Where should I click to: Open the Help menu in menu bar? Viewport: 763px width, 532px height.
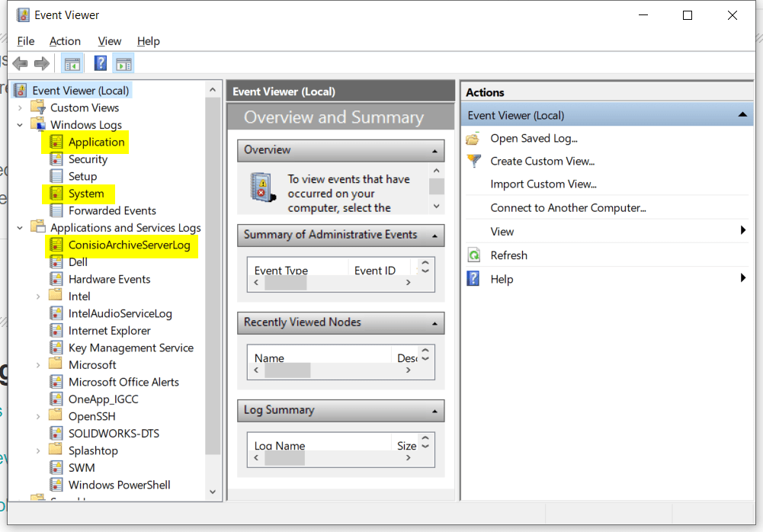(x=149, y=41)
